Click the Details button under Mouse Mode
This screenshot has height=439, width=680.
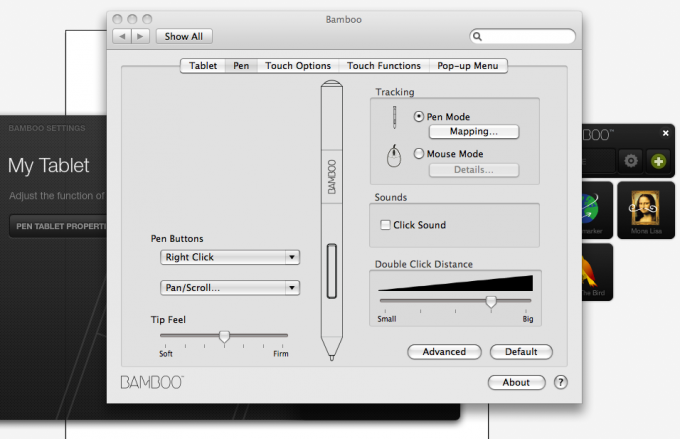pyautogui.click(x=474, y=170)
